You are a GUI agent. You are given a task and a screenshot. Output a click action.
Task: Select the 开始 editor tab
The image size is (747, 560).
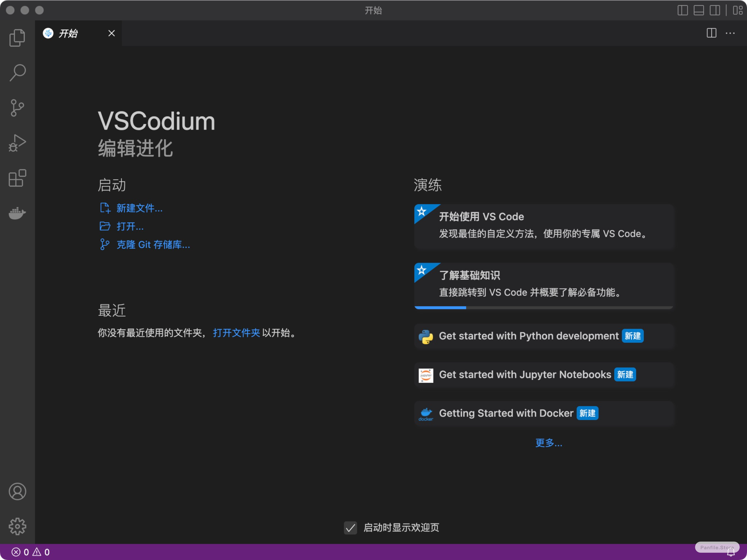[78, 33]
